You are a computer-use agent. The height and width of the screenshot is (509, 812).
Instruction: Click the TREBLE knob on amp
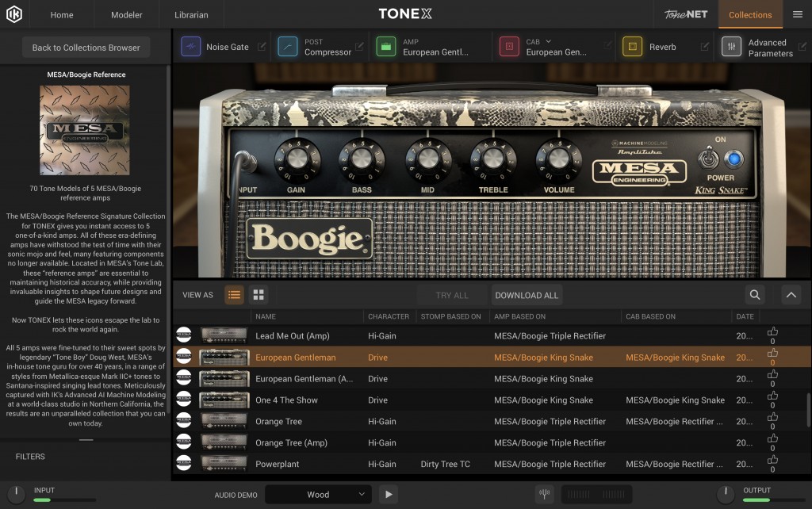pos(493,159)
